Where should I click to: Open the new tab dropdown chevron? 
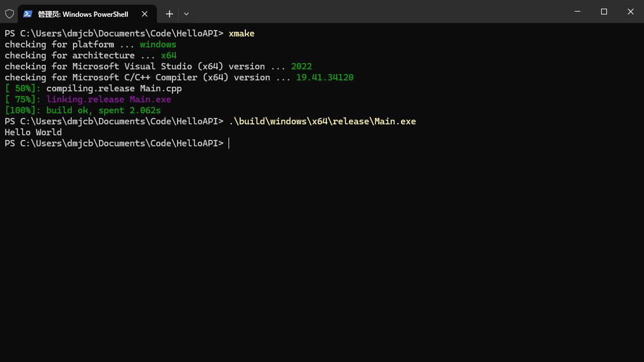tap(186, 14)
